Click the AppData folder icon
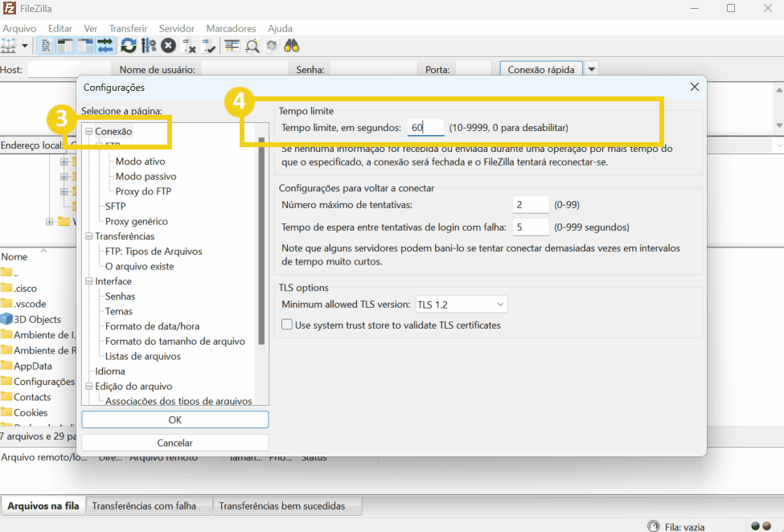784x532 pixels. click(6, 365)
